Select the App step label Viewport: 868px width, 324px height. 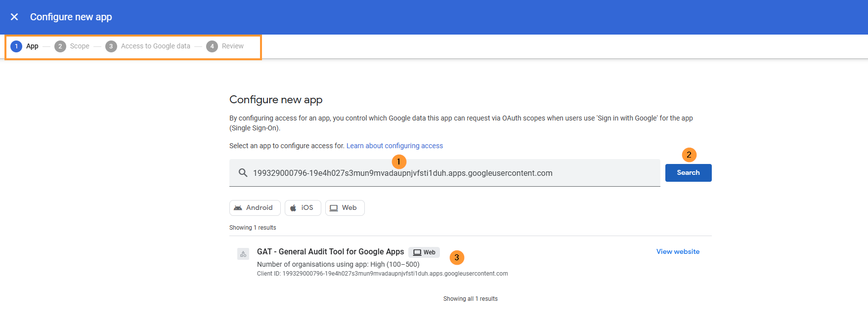coord(32,46)
